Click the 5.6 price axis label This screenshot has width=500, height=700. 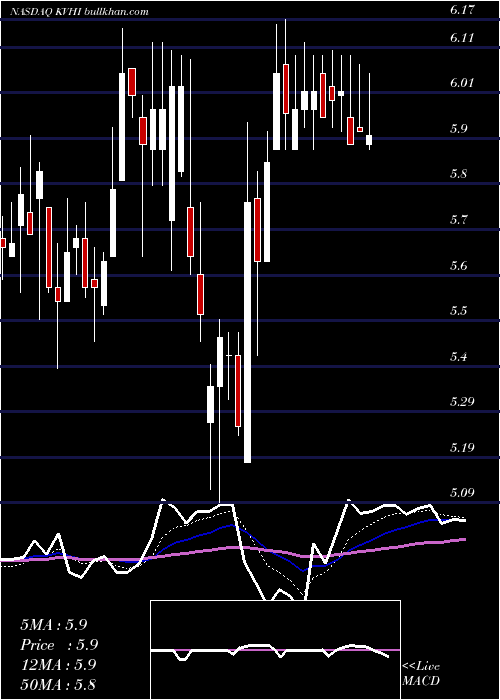(460, 267)
